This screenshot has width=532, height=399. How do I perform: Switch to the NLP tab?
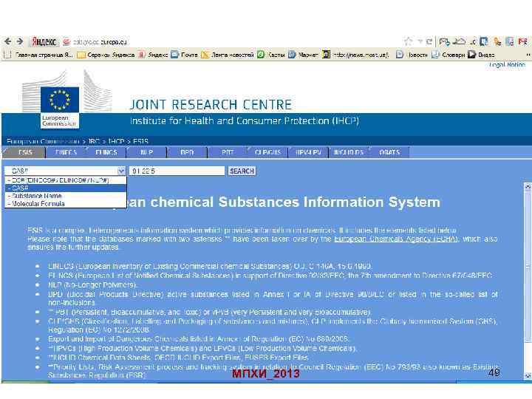tap(146, 152)
